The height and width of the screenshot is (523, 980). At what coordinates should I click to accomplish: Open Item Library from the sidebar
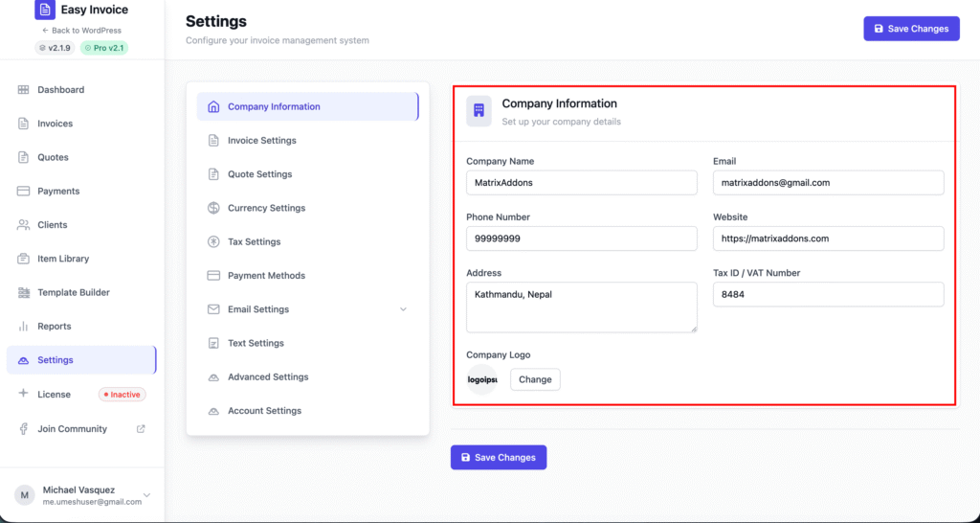click(x=63, y=259)
